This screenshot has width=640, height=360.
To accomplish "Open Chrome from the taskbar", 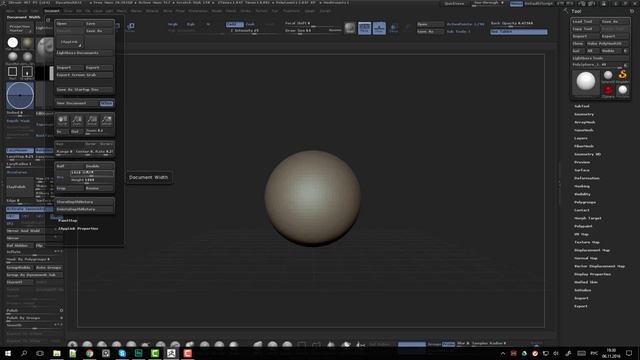I will click(89, 353).
